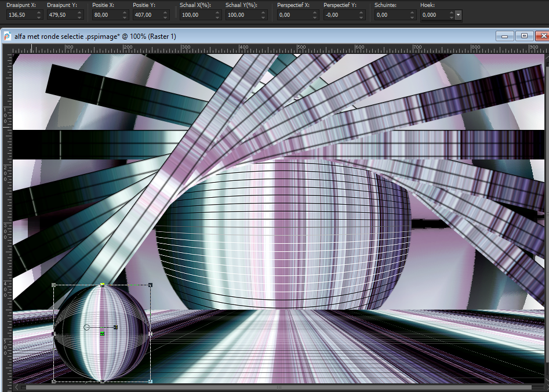Click the rotation handle square inside the sphere
The width and height of the screenshot is (549, 392).
115,327
